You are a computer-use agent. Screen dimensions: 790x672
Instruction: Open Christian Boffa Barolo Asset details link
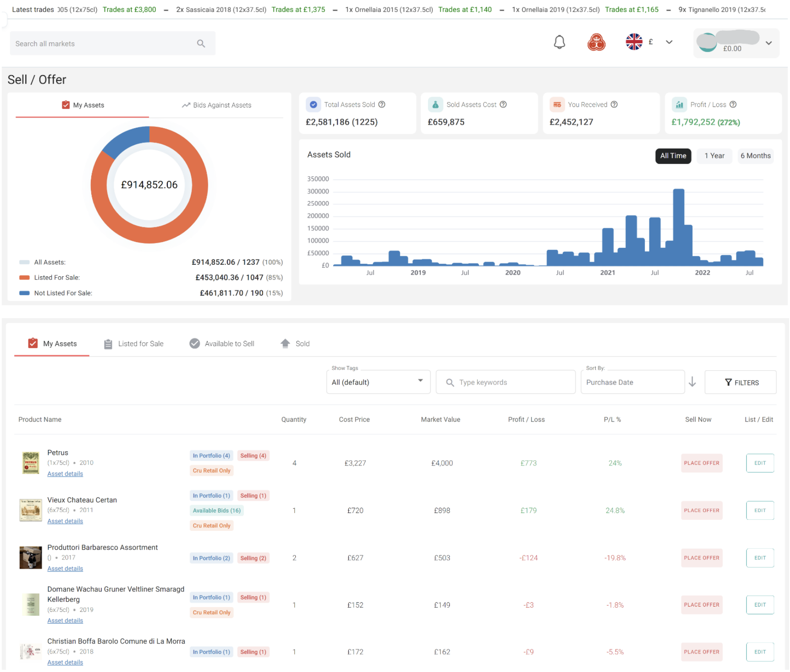[65, 663]
